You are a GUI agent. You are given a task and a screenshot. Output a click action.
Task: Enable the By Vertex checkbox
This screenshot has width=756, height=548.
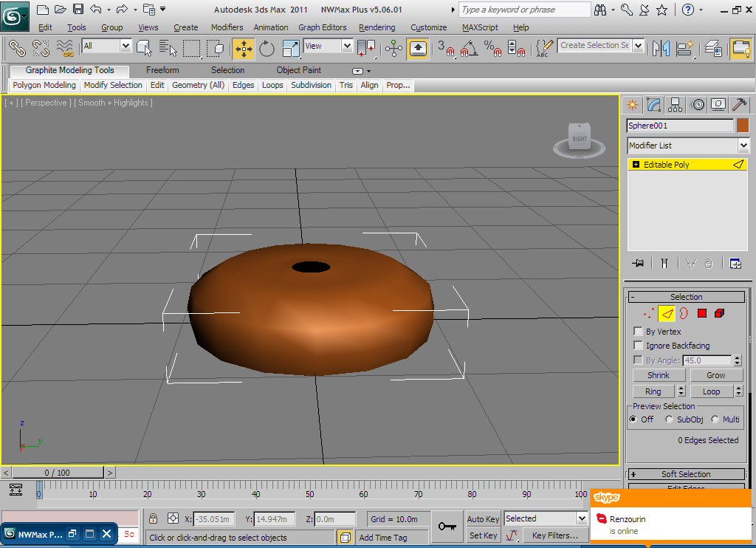(x=639, y=332)
